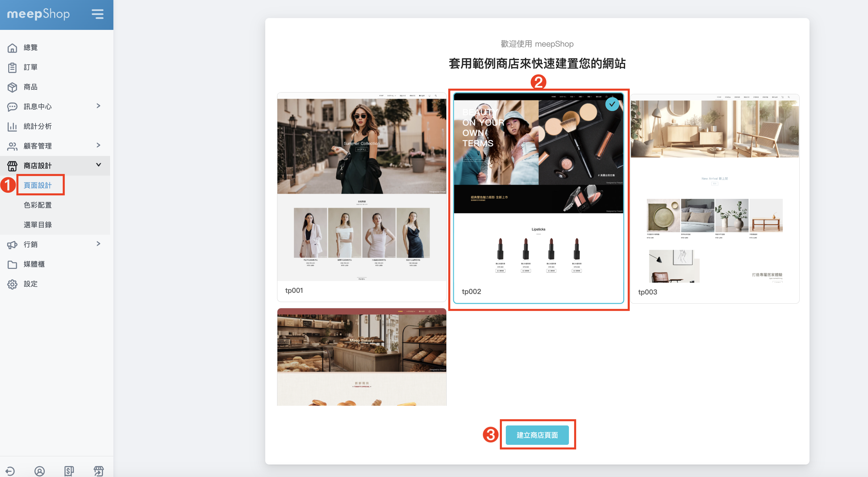Click the visit storefront icon
Viewport: 868px width, 477px height.
pos(99,471)
